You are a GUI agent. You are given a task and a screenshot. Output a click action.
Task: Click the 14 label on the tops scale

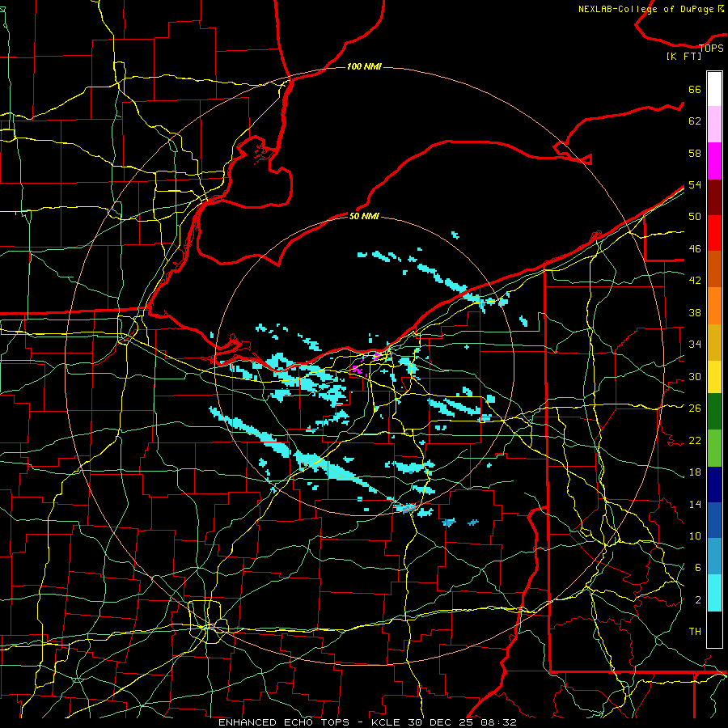[695, 504]
